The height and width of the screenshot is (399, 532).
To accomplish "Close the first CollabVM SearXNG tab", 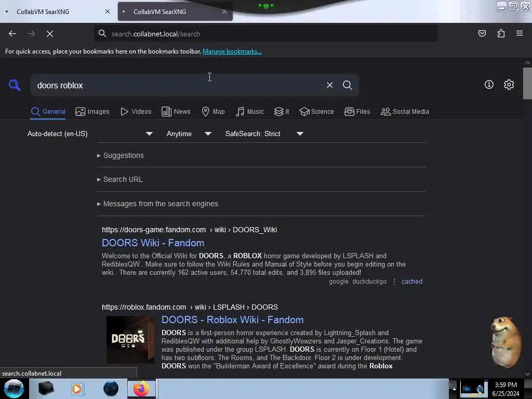I will coord(108,11).
